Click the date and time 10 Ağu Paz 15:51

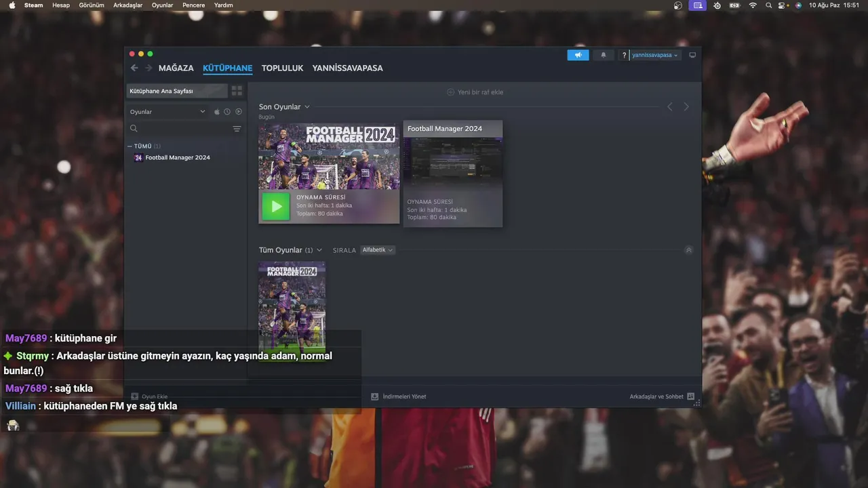coord(834,5)
